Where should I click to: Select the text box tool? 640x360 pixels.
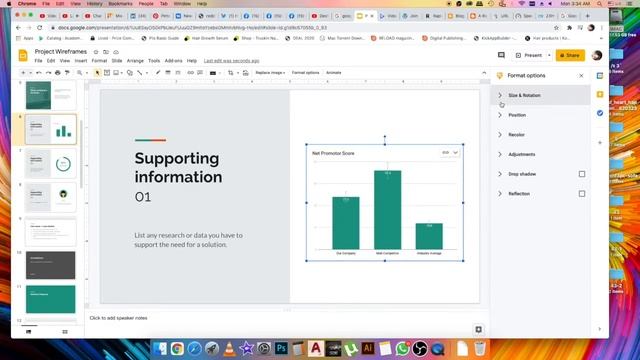[x=107, y=73]
